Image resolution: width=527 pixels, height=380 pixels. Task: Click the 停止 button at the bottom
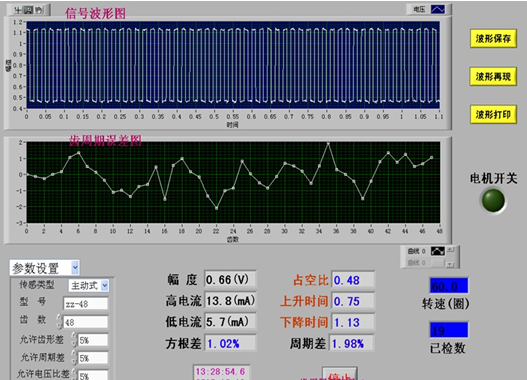(x=340, y=374)
